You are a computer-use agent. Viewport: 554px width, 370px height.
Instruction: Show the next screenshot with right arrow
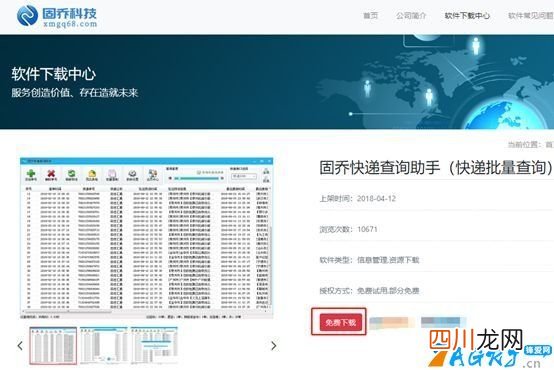274,346
